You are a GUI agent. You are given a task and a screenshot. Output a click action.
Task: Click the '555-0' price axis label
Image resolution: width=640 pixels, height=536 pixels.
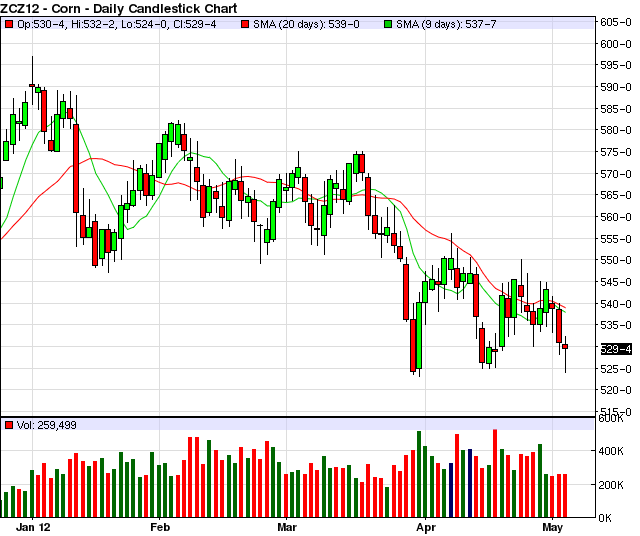pos(616,239)
